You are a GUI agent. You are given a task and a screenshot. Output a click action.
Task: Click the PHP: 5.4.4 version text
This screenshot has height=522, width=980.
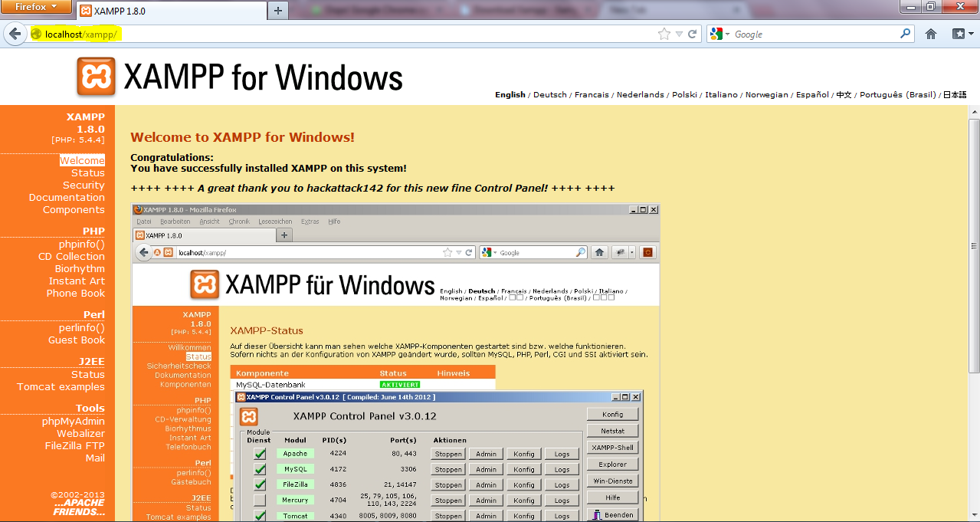tap(78, 140)
